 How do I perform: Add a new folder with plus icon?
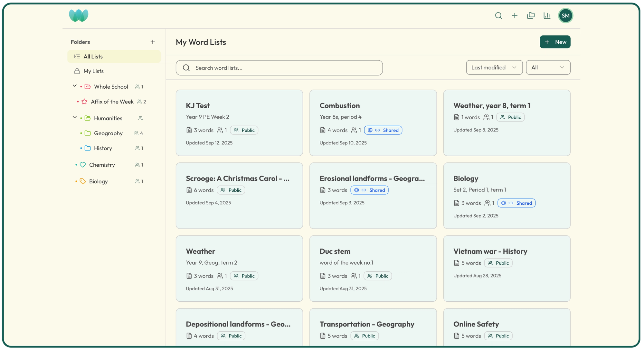pos(153,42)
